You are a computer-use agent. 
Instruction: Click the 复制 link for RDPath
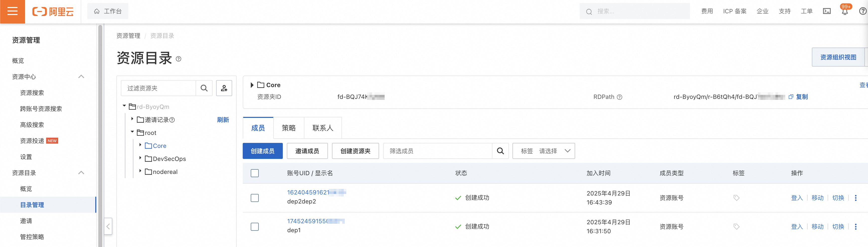[x=802, y=97]
